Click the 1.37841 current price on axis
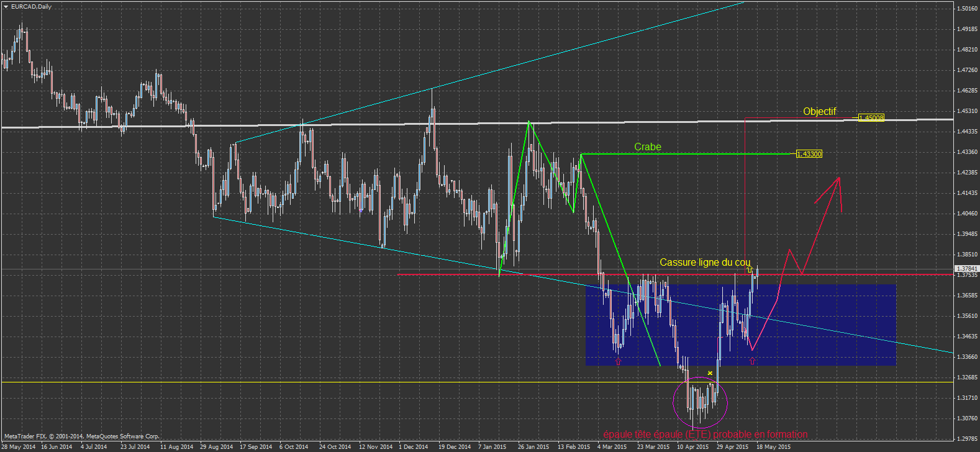The width and height of the screenshot is (980, 452). tap(967, 269)
